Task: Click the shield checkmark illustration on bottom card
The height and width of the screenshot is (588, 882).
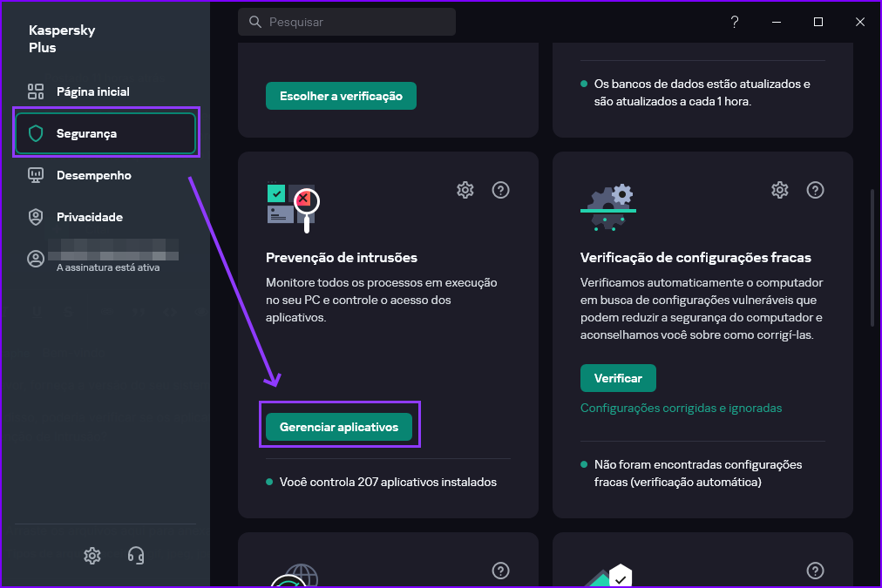Action: coord(608,576)
